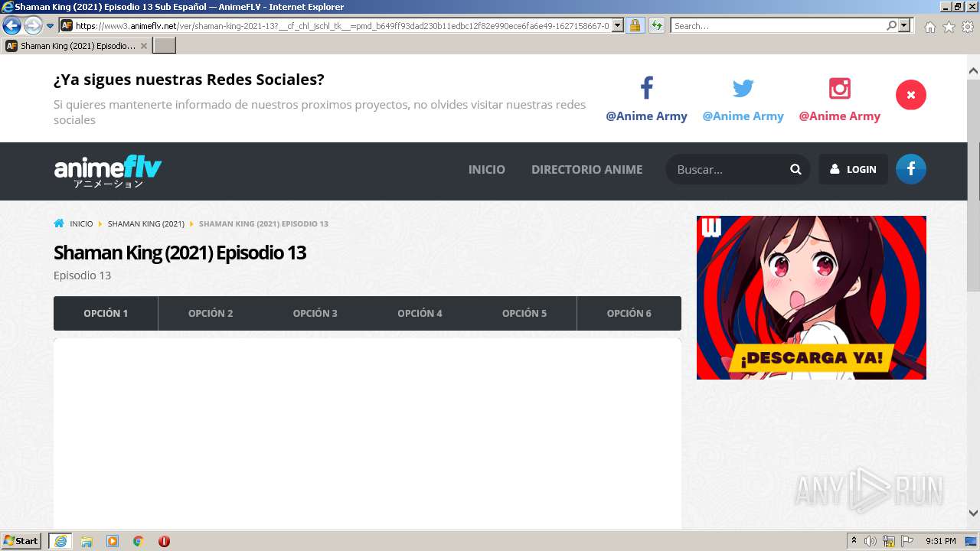Screen dimensions: 980x551
Task: Click the ¡DESCARGA YA! anime ad banner
Action: [x=812, y=298]
